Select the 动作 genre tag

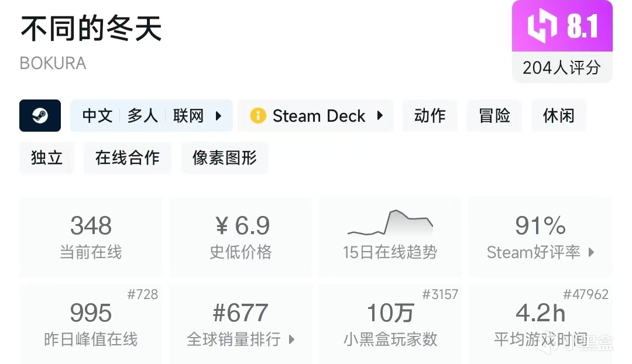pyautogui.click(x=430, y=115)
